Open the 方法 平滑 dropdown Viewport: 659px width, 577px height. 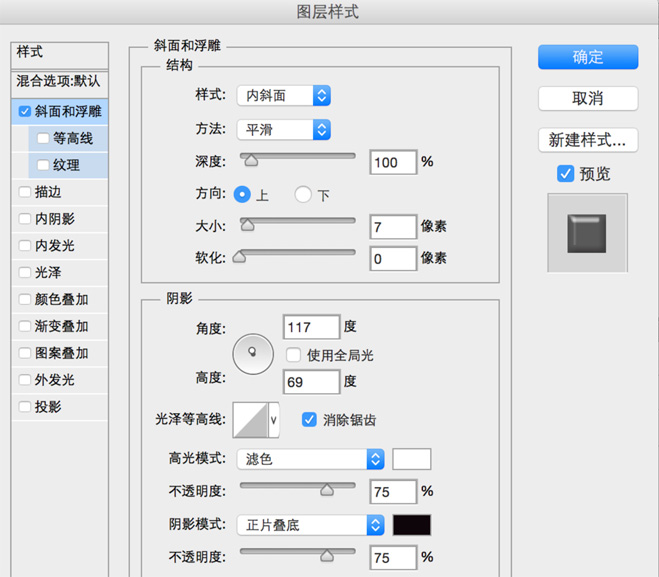coord(283,129)
